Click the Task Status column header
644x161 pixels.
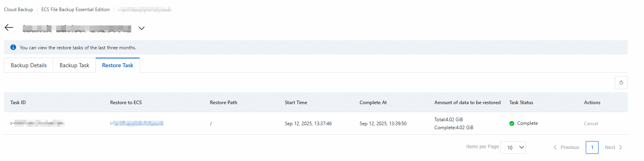(x=521, y=103)
